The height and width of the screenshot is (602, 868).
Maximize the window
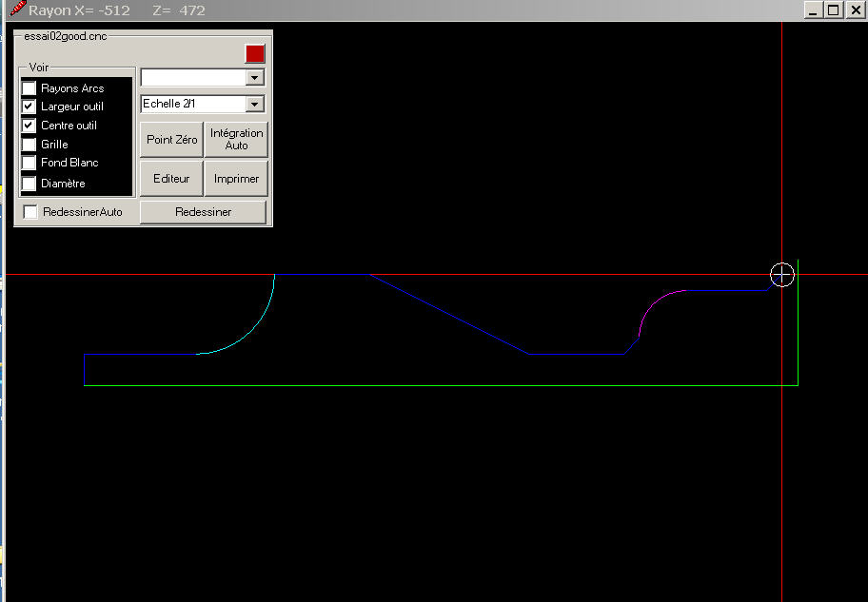click(x=834, y=10)
